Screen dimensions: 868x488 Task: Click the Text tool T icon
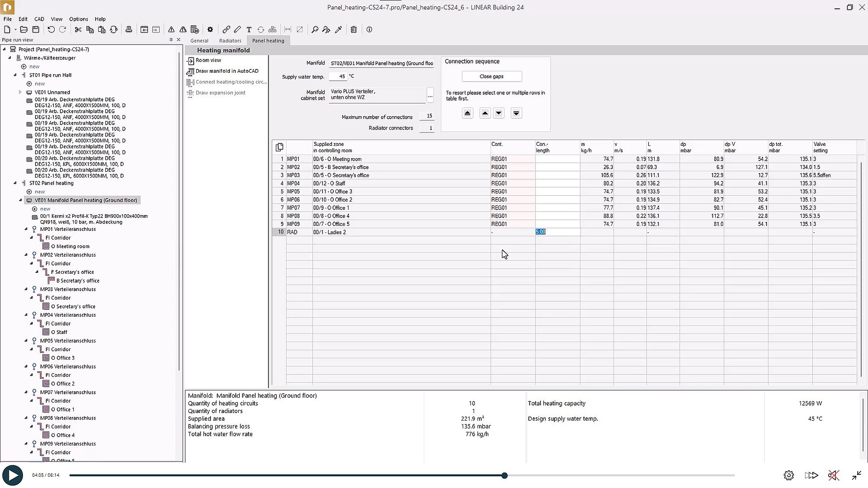tap(249, 29)
